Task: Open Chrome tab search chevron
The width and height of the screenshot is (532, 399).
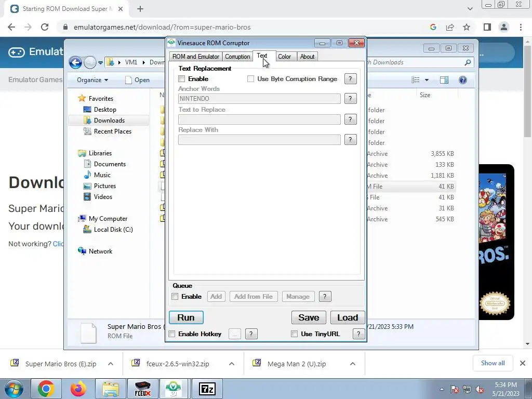Action: (470, 9)
